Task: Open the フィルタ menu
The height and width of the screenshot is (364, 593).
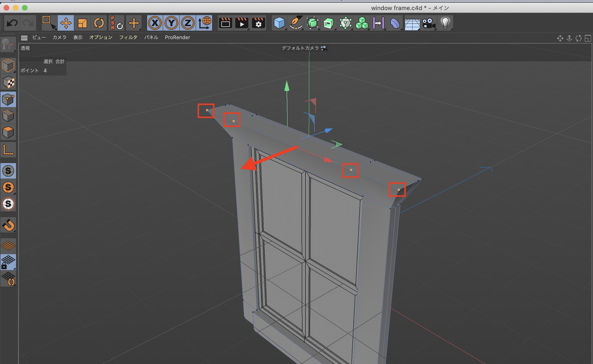Action: pos(128,37)
